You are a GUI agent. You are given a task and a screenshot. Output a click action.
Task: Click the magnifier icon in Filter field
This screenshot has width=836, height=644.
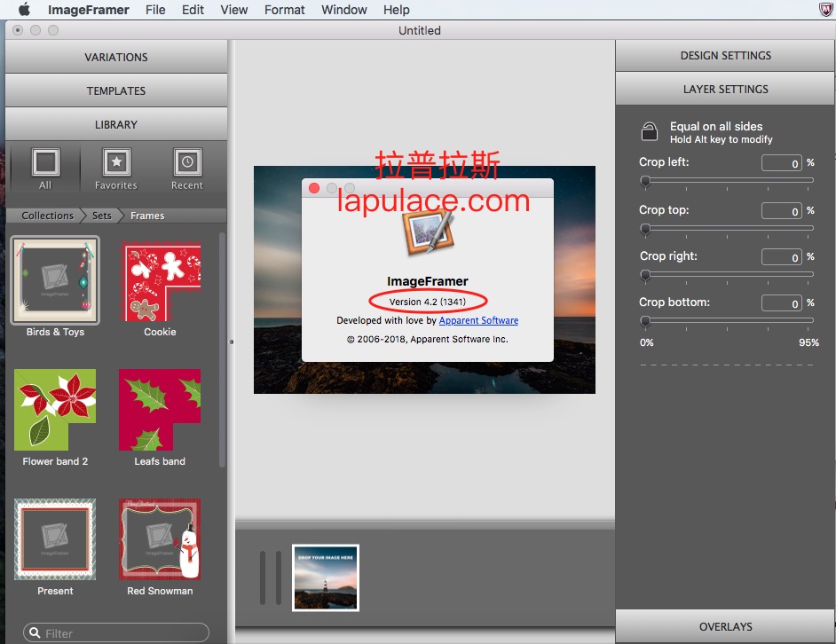pyautogui.click(x=35, y=632)
